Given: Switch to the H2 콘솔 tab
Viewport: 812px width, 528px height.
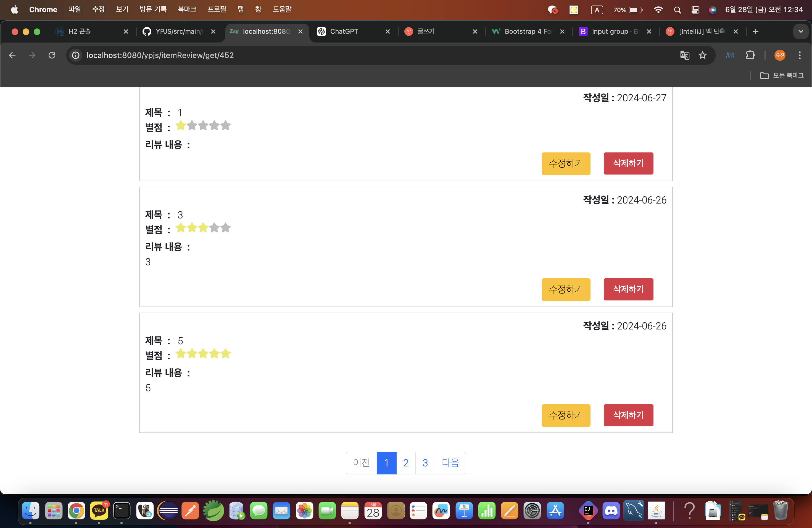Looking at the screenshot, I should [92, 31].
